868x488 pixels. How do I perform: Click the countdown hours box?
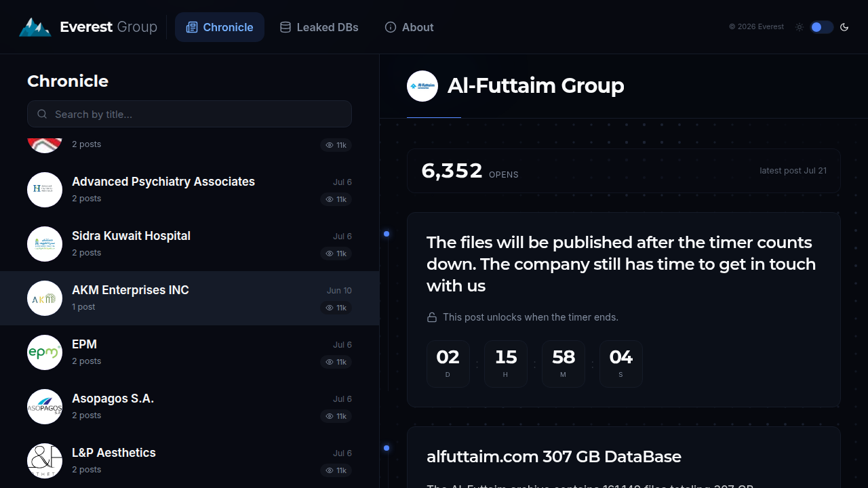506,364
